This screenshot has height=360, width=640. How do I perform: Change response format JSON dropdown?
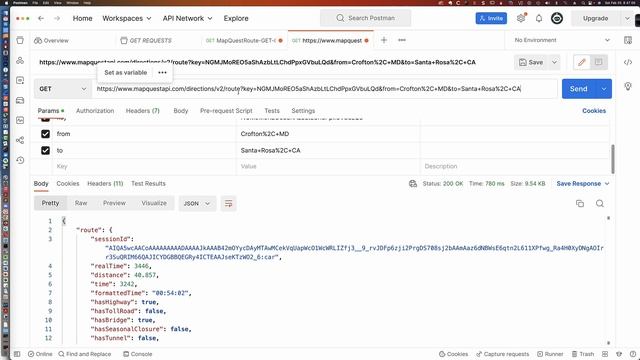point(197,203)
